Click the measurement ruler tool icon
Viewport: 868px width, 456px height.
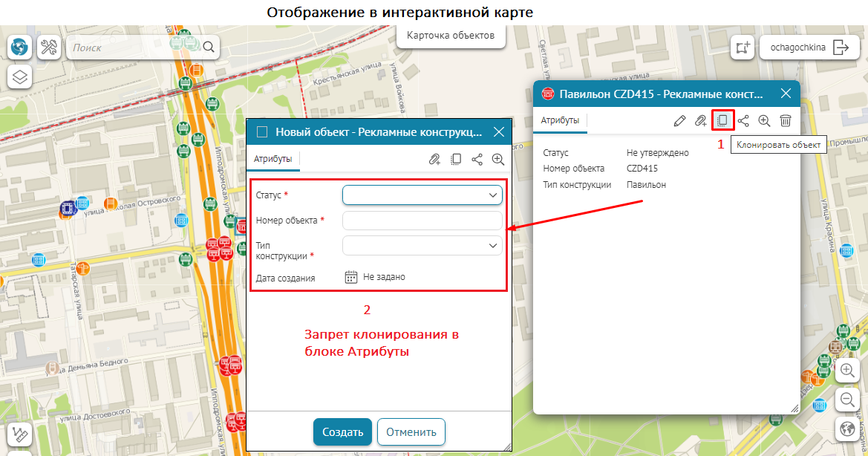tap(20, 434)
